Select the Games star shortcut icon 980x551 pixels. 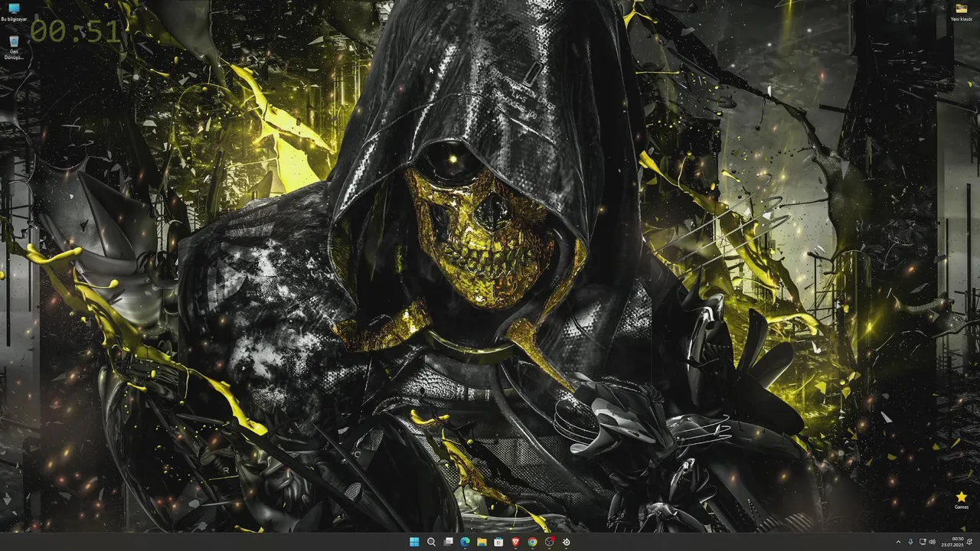coord(962,500)
